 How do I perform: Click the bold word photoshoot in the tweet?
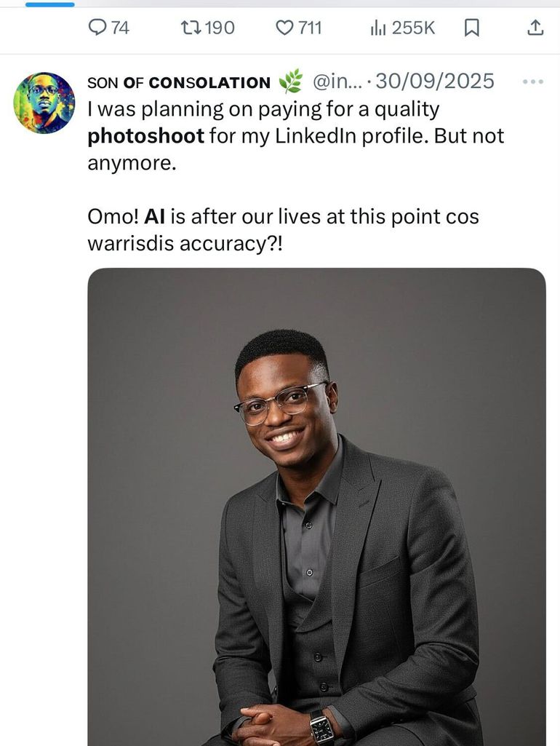pos(146,136)
